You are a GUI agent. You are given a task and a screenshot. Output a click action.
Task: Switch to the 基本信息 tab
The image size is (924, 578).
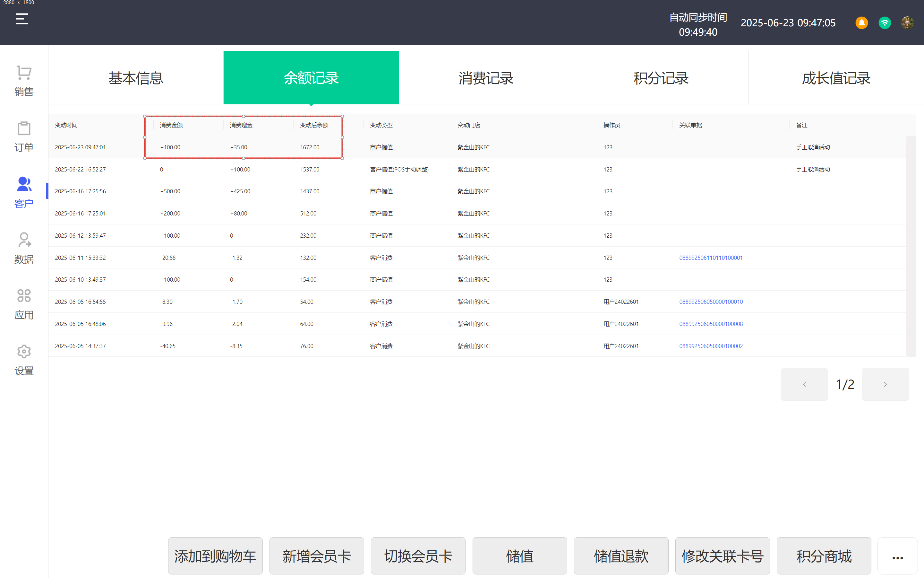click(136, 78)
